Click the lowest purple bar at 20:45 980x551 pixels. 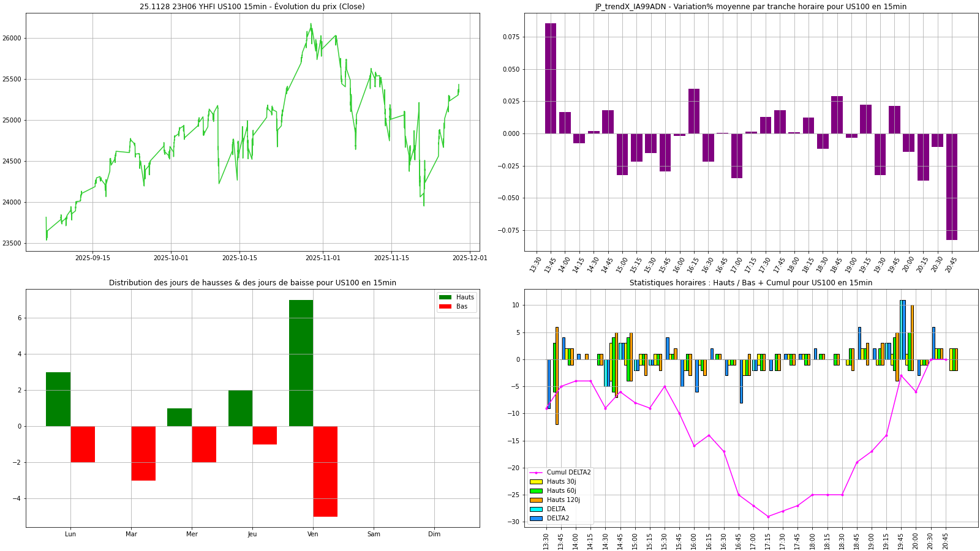(x=951, y=187)
